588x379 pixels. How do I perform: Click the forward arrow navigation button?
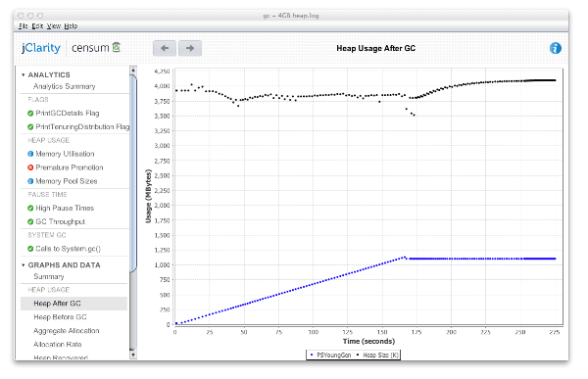tap(190, 48)
